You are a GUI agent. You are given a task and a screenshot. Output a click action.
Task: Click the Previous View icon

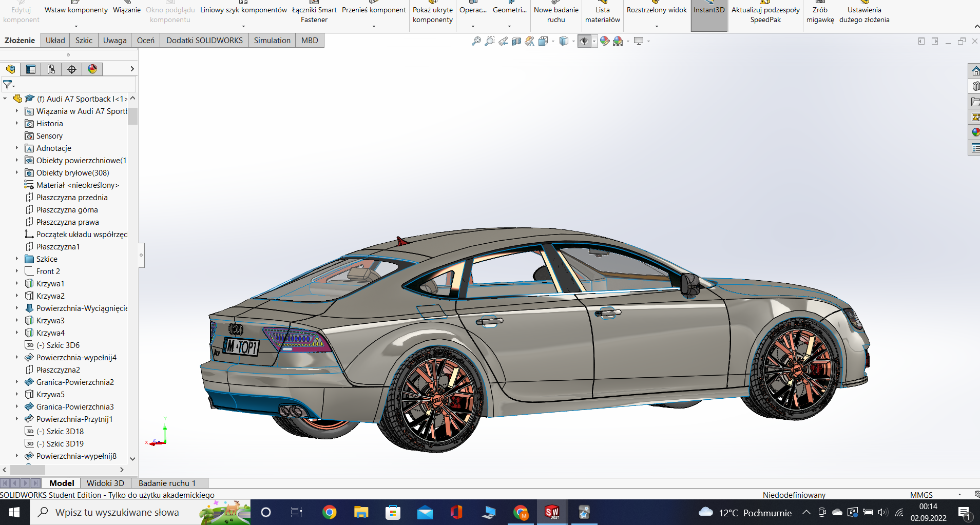[x=503, y=41]
